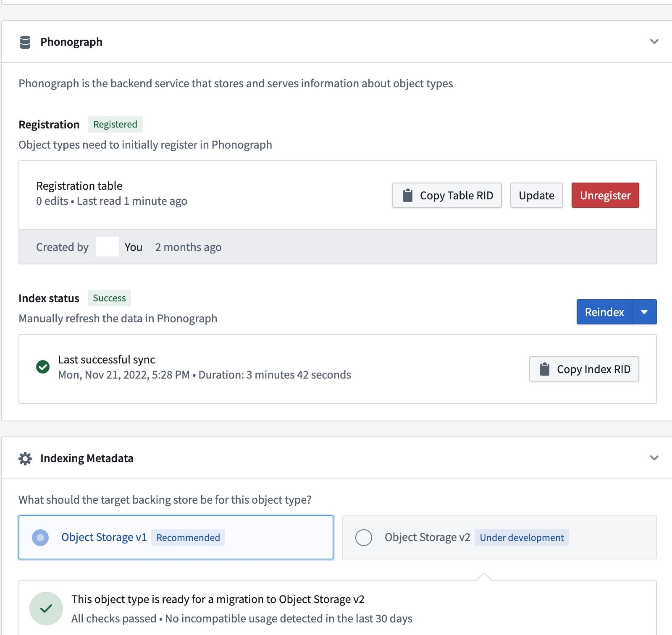The image size is (672, 635).
Task: Click 'All checks passed' message line
Action: (x=242, y=619)
